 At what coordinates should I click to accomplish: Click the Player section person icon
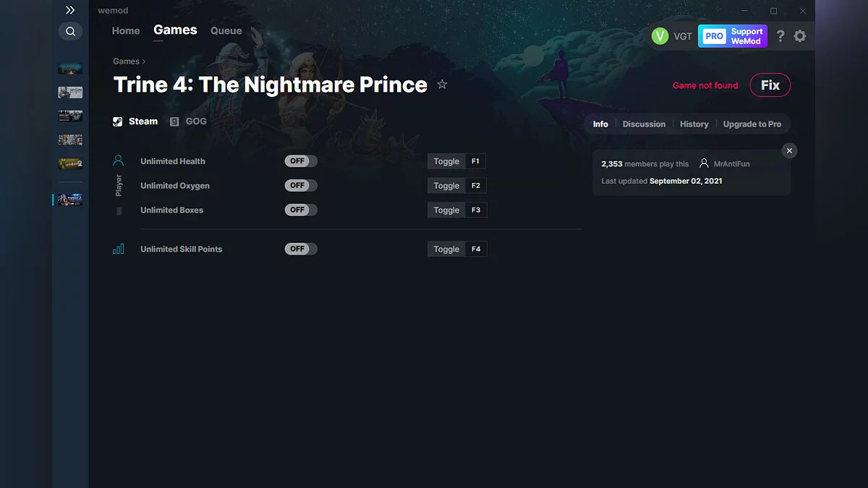coord(118,160)
